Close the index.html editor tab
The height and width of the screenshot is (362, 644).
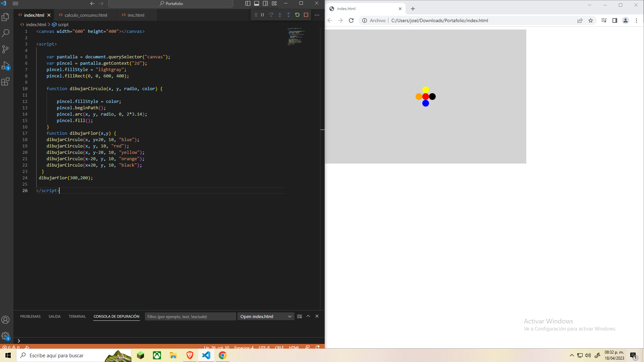49,15
